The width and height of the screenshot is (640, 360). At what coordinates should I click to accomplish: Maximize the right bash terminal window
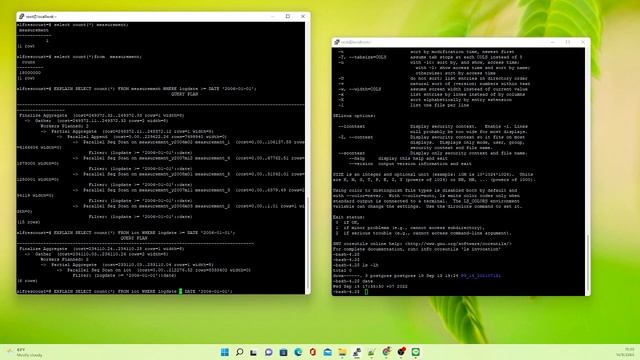pyautogui.click(x=567, y=42)
